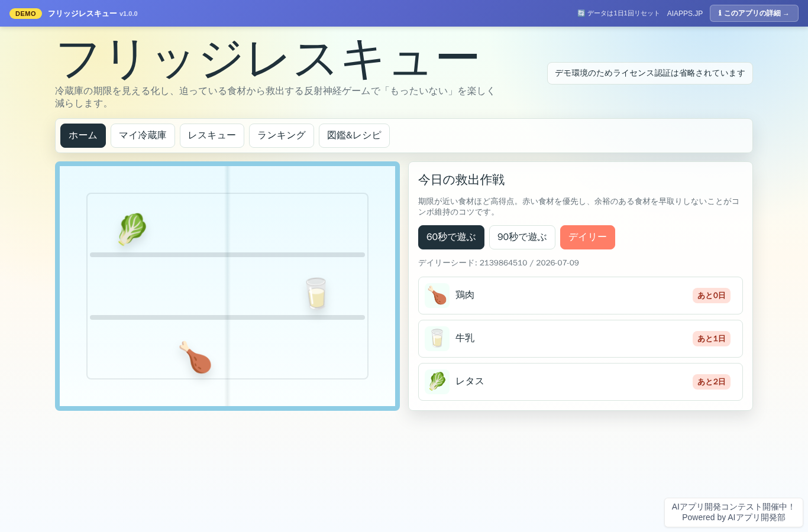Go to the ランキング tab
The width and height of the screenshot is (808, 532).
click(282, 135)
